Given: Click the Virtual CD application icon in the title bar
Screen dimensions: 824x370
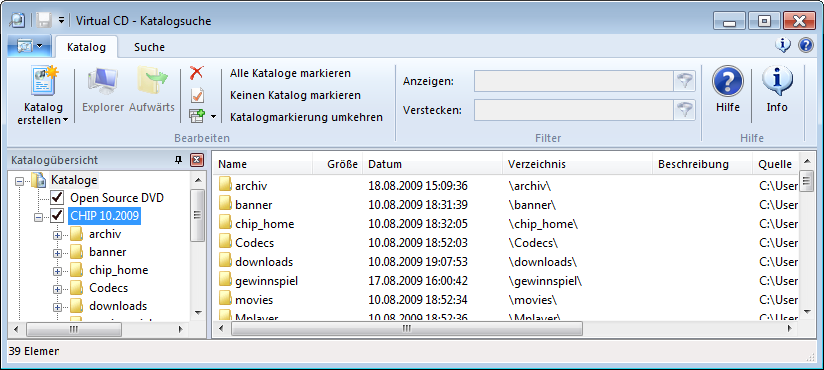Looking at the screenshot, I should tap(18, 20).
